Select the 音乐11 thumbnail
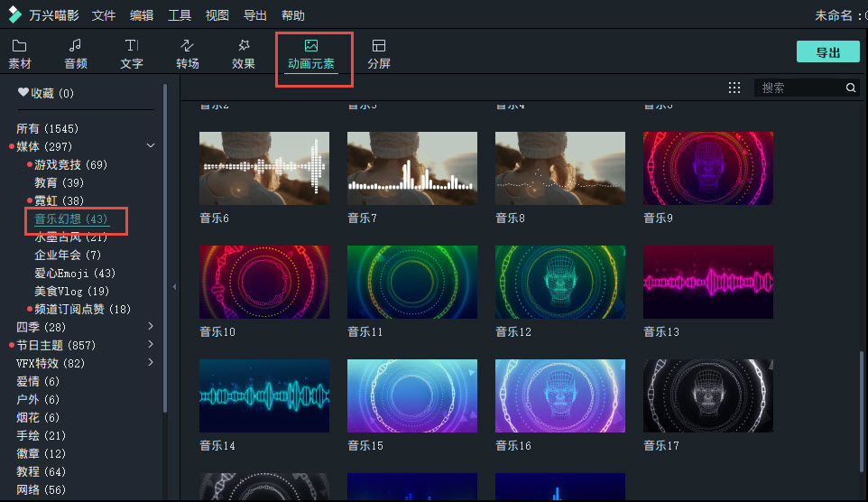 [x=411, y=282]
